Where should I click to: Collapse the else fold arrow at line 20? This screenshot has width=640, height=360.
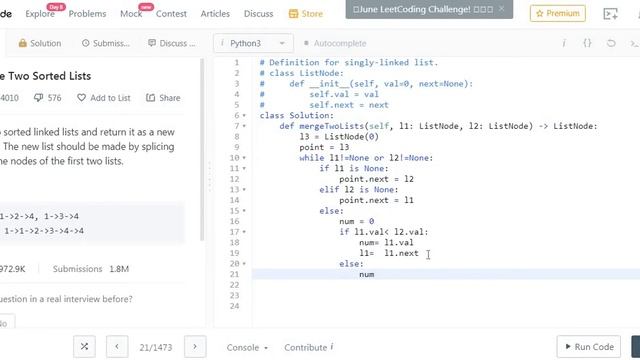[244, 264]
